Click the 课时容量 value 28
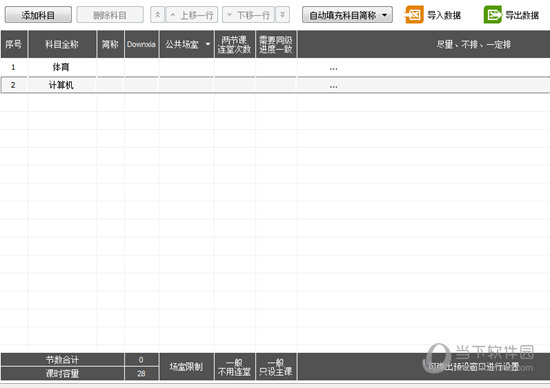 141,374
